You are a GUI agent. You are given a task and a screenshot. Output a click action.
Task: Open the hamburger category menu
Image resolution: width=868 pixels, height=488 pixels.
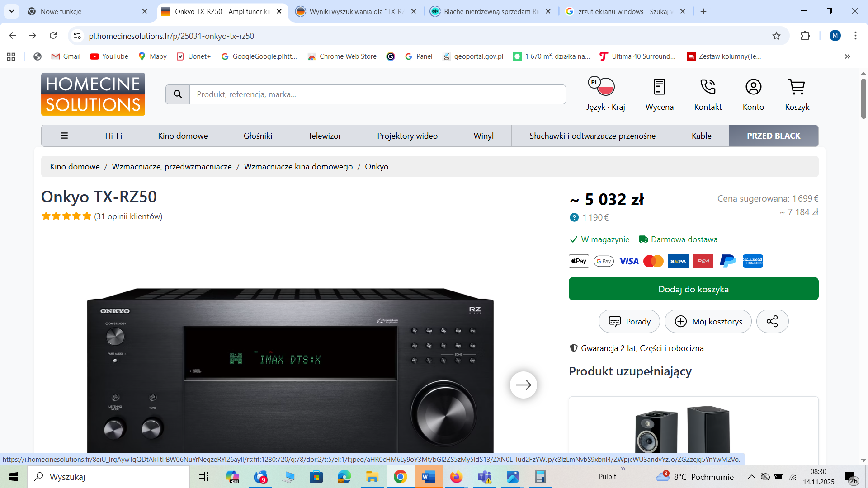(64, 136)
